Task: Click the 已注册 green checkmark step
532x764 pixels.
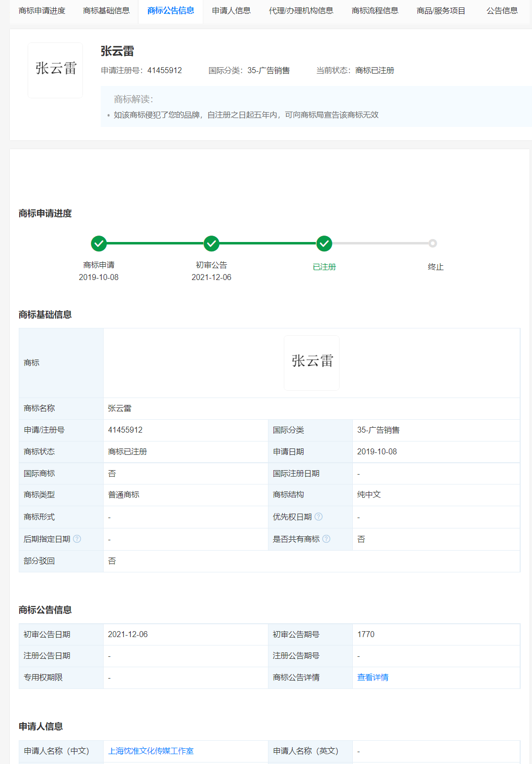Action: coord(324,243)
